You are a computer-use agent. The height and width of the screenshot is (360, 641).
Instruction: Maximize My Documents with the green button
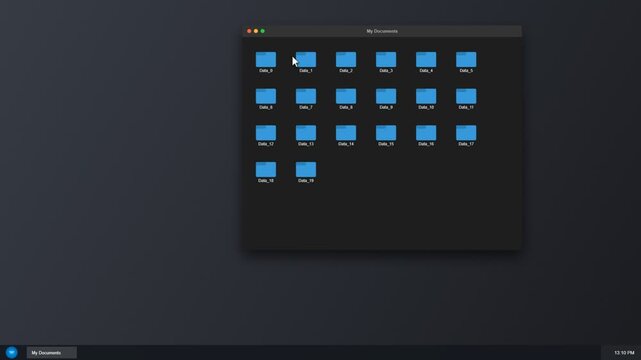(x=262, y=31)
